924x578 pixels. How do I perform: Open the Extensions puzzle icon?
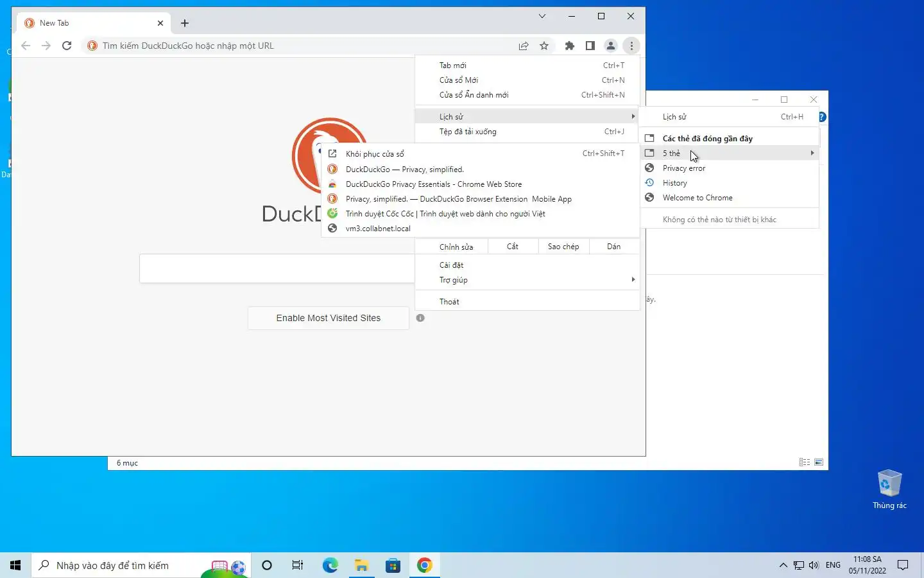[x=569, y=46]
